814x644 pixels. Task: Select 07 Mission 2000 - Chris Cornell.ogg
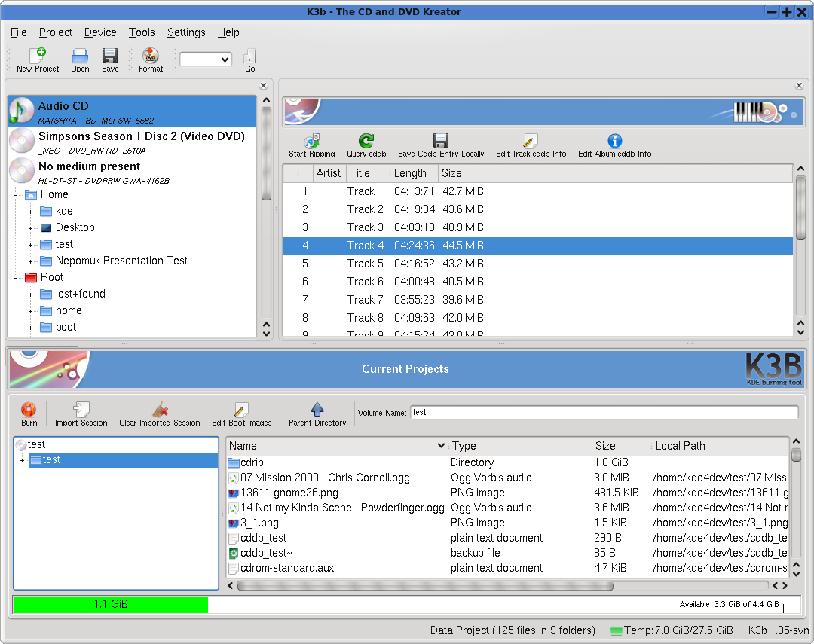507,478
